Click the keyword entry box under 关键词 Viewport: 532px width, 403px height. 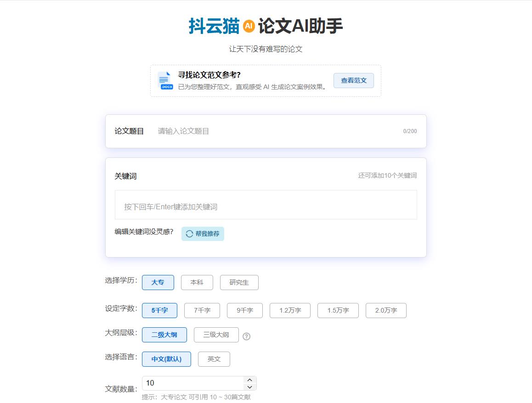(266, 204)
